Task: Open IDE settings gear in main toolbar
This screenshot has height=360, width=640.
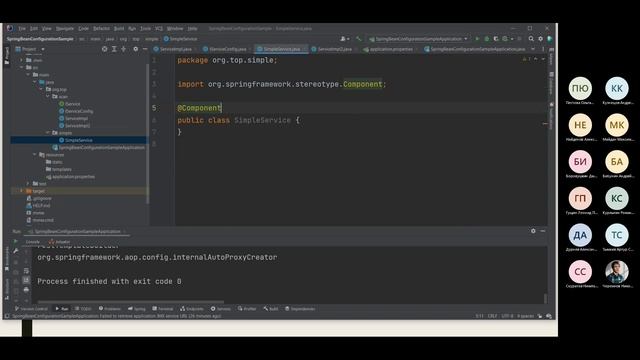Action: point(540,39)
